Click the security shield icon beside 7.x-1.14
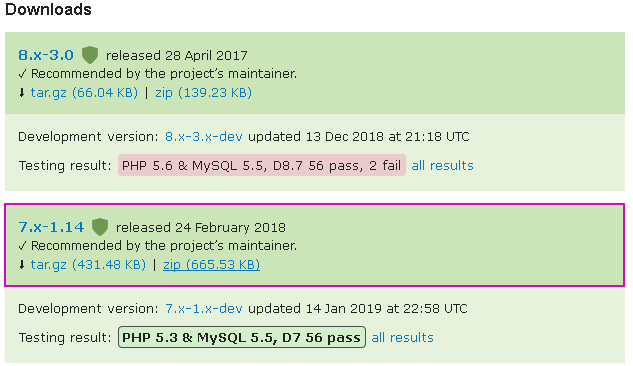The width and height of the screenshot is (633, 366). pos(100,227)
